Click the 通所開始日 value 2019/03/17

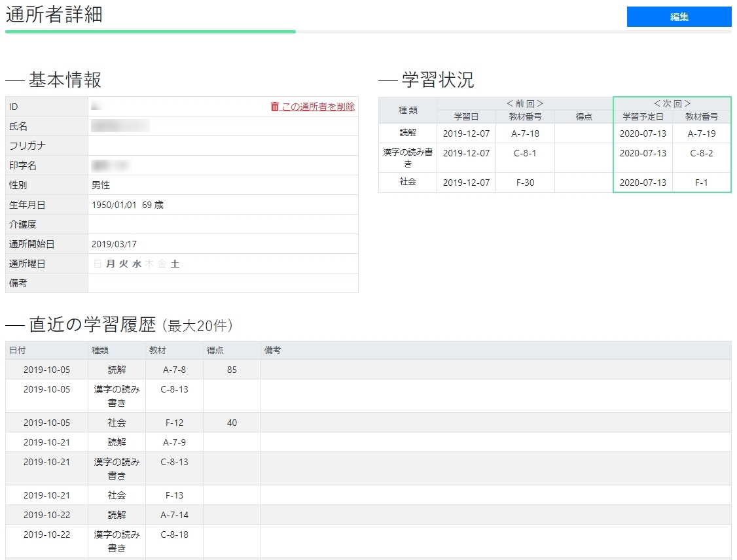114,244
